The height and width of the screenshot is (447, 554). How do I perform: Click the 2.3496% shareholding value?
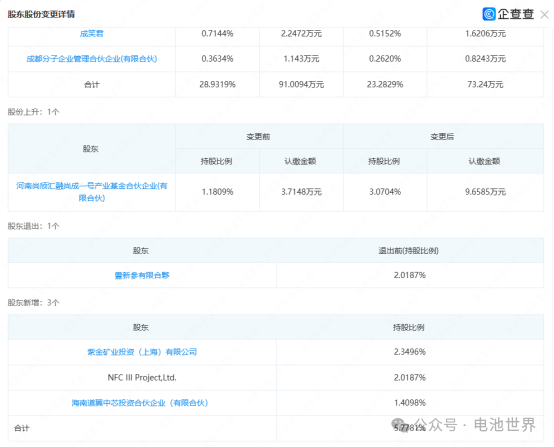point(410,352)
